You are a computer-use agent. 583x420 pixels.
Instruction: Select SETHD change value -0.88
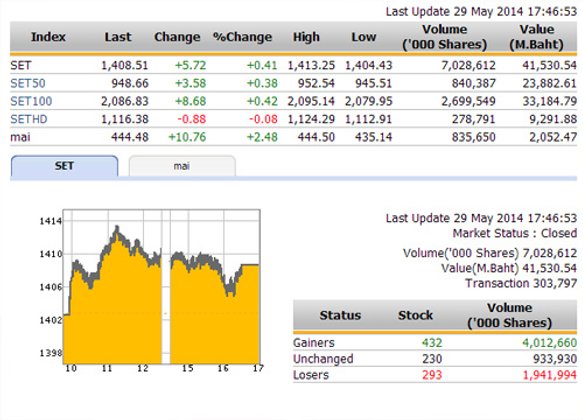(191, 119)
